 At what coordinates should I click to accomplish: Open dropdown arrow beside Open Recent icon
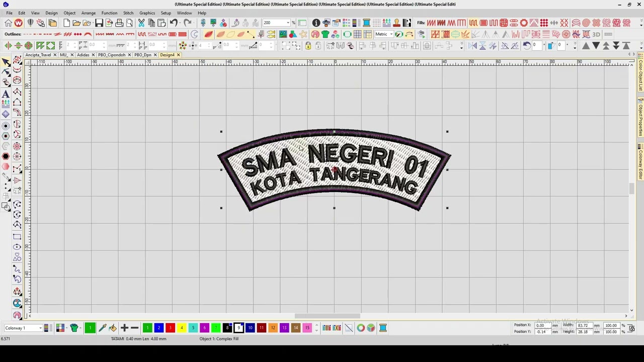(x=92, y=23)
